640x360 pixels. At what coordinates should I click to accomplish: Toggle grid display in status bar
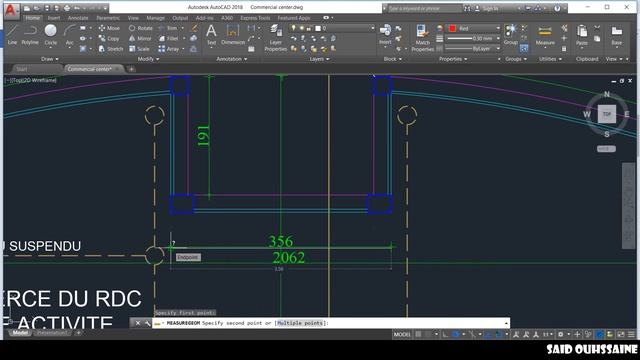click(x=418, y=334)
